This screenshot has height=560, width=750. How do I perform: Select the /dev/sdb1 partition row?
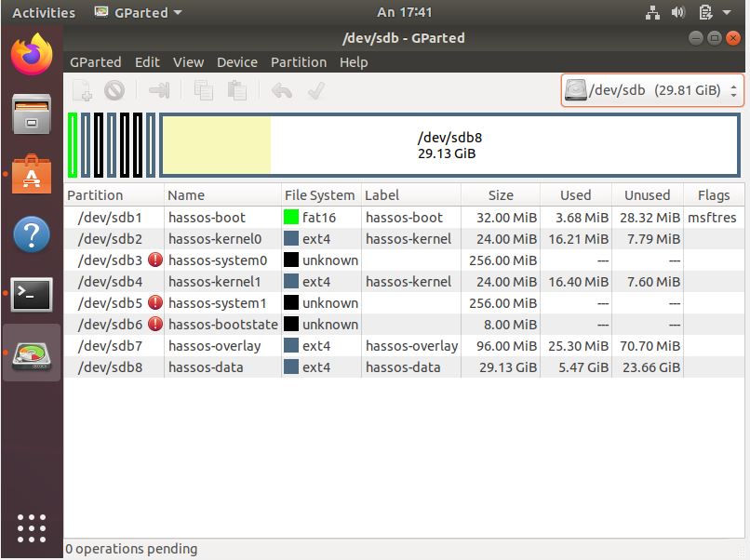coord(404,217)
